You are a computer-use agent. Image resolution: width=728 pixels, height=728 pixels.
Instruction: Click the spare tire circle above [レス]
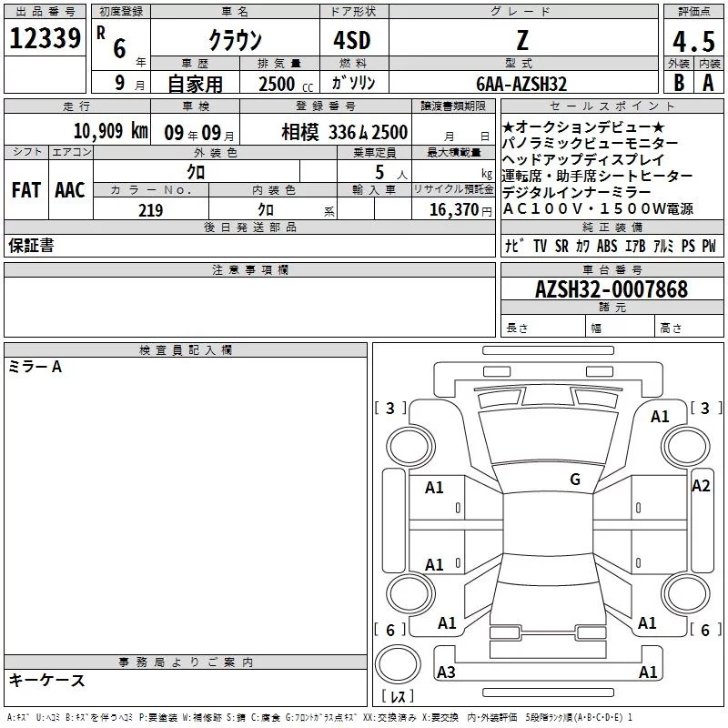point(398,663)
